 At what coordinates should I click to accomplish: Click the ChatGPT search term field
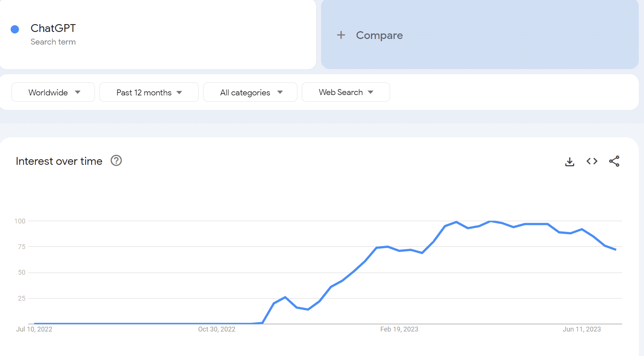point(53,28)
